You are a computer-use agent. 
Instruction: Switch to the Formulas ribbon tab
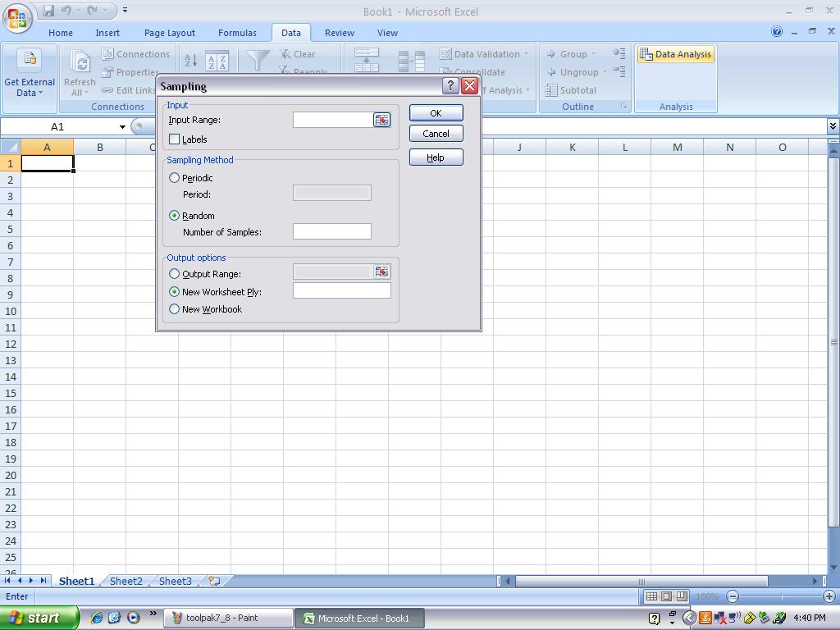tap(237, 33)
